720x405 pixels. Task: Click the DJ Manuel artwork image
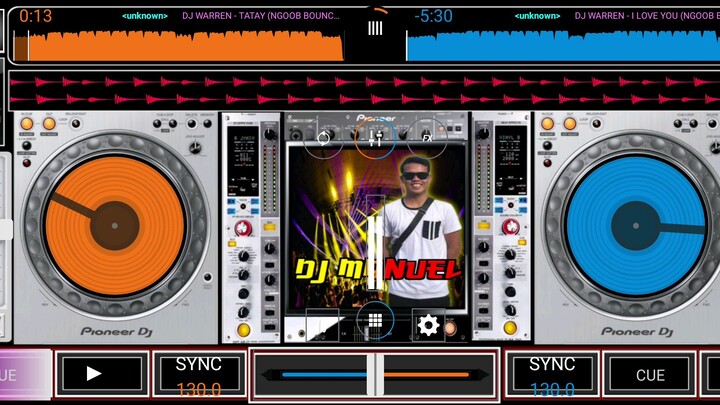coord(376,227)
